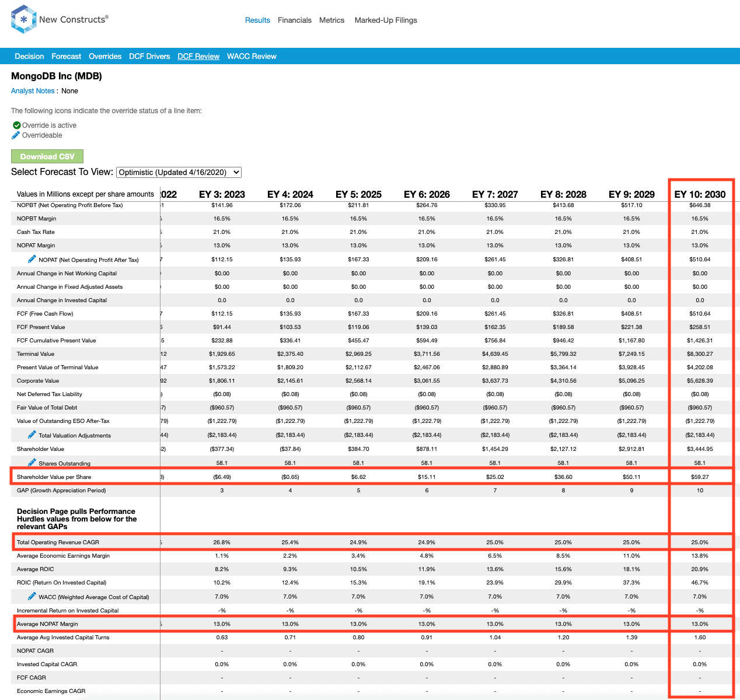Image resolution: width=740 pixels, height=700 pixels.
Task: Click the 'Shareholder Value per Share' row label
Action: (54, 477)
